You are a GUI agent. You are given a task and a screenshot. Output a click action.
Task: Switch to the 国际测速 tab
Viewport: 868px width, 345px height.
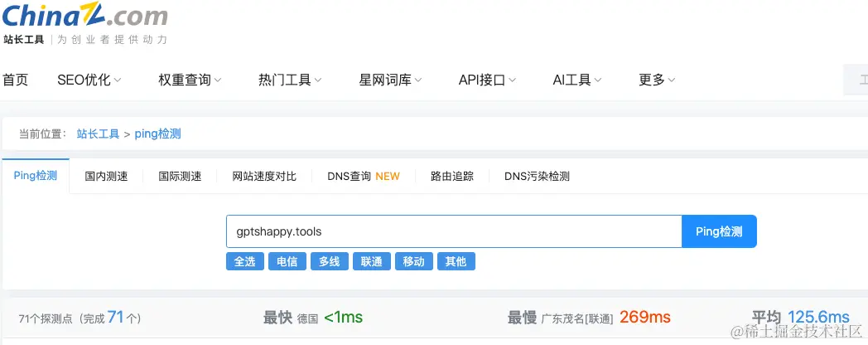(180, 177)
